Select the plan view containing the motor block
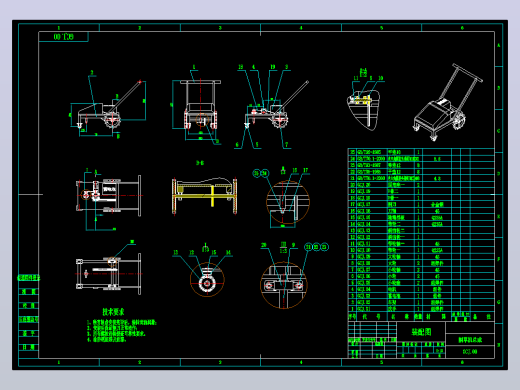Screen dimensions: 520x390 pyautogui.click(x=109, y=197)
